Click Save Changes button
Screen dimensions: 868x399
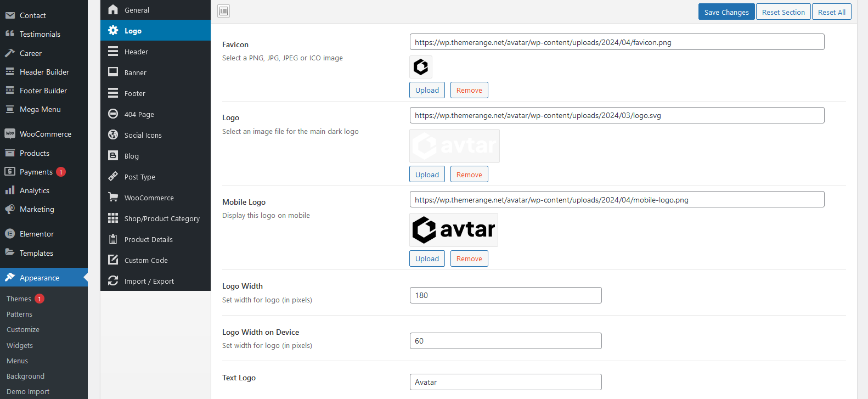(x=726, y=12)
